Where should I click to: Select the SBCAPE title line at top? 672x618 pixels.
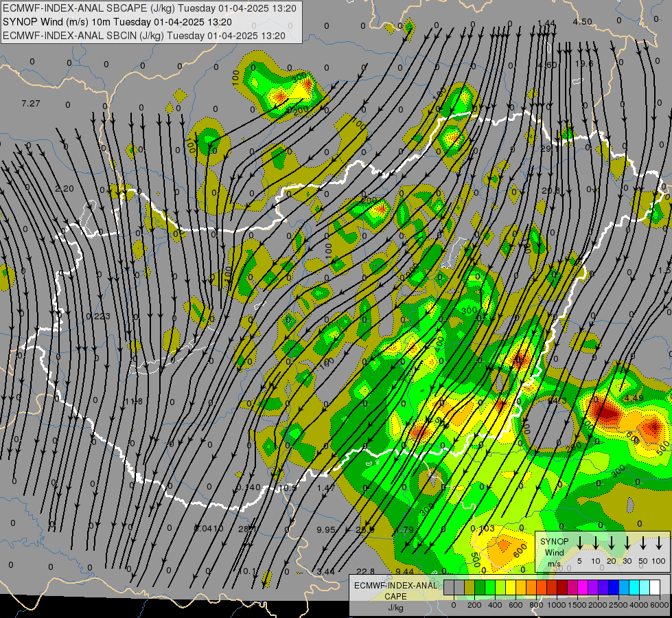click(x=150, y=8)
